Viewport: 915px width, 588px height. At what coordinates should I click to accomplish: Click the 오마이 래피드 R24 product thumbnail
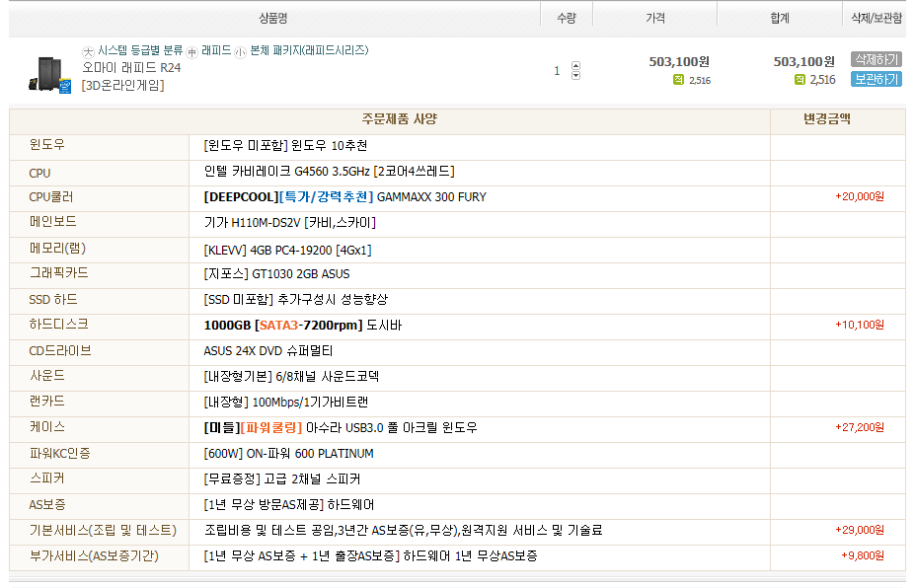(x=50, y=74)
